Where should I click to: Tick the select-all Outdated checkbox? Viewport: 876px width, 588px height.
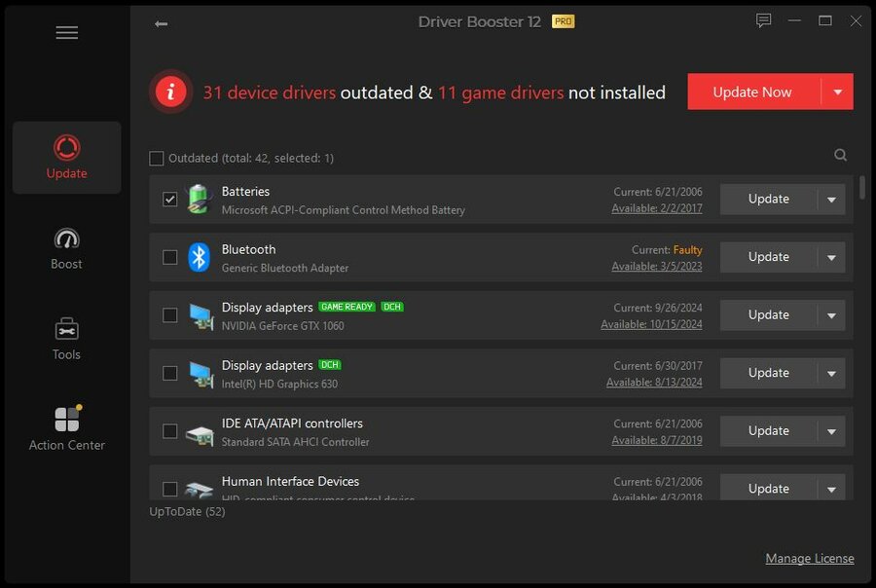(157, 158)
